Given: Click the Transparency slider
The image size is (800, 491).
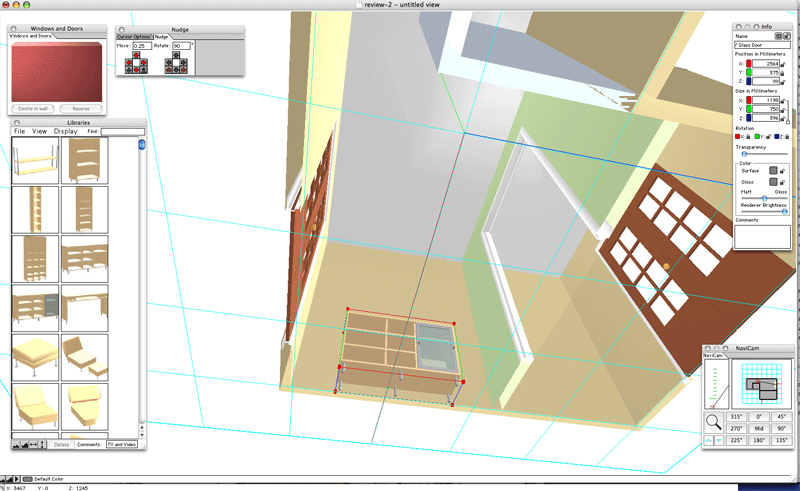Looking at the screenshot, I should [761, 153].
